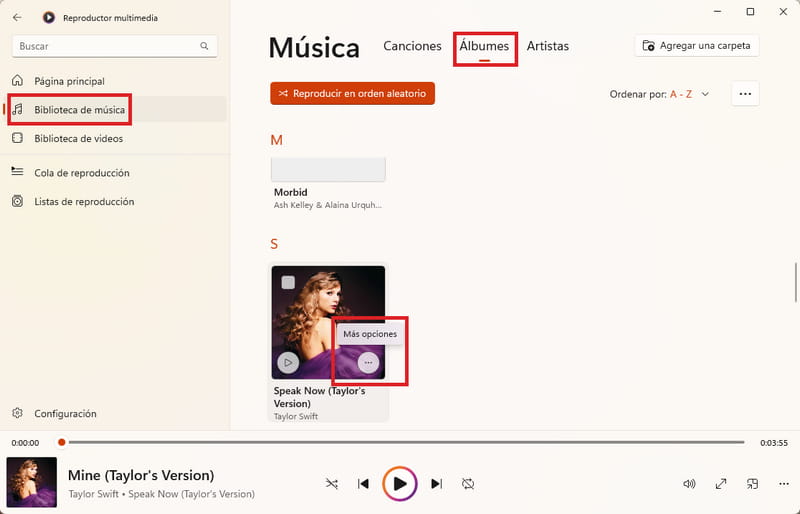Switch to the Canciones tab
The height and width of the screenshot is (514, 800).
click(412, 46)
